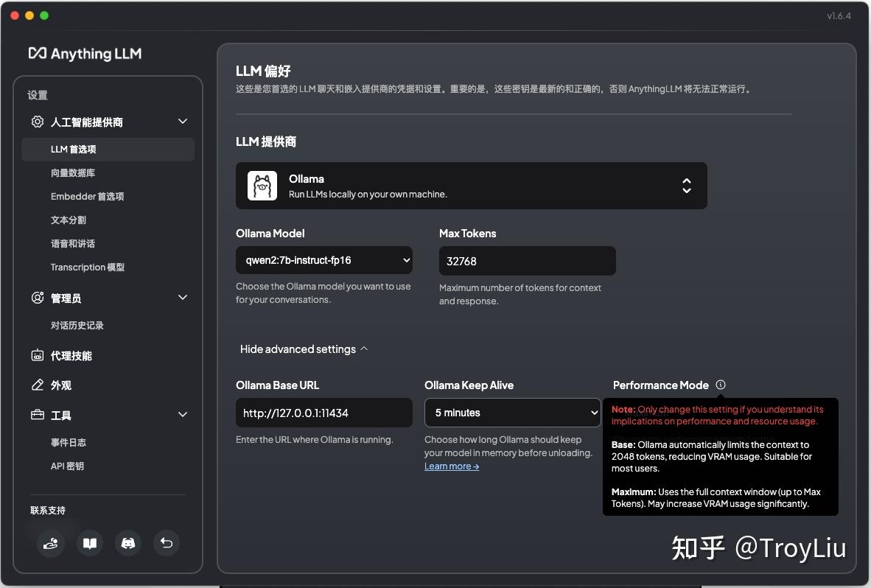The image size is (871, 588).
Task: Open 代理技能 page
Action: pyautogui.click(x=71, y=356)
